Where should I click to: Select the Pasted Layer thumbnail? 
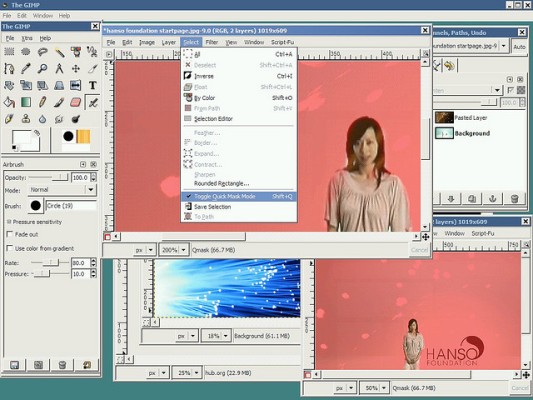point(444,118)
